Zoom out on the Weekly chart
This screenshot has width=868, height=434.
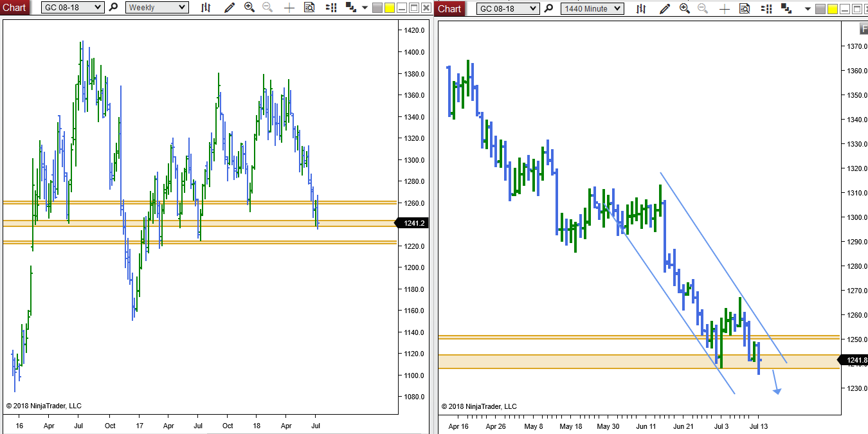coord(267,7)
